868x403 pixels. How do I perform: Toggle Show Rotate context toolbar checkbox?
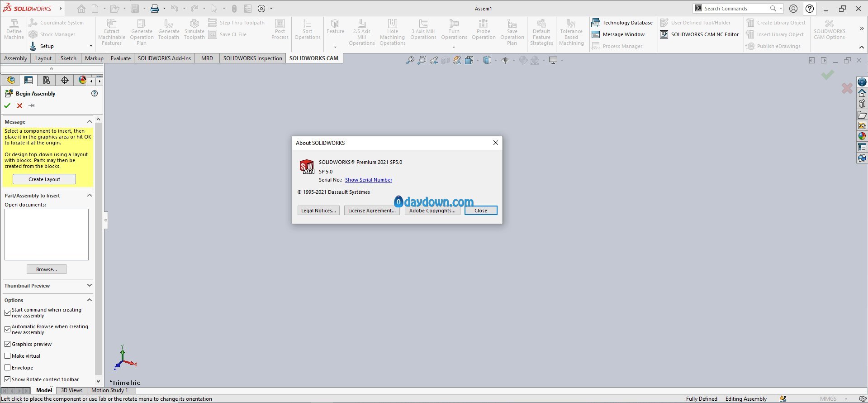(8, 379)
